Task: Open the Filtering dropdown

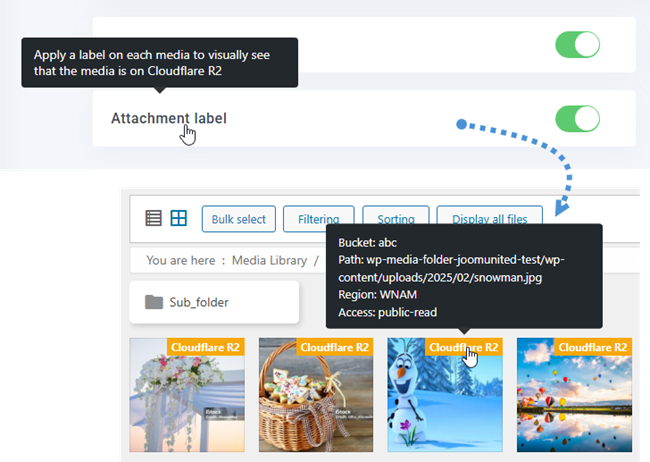Action: click(x=318, y=219)
